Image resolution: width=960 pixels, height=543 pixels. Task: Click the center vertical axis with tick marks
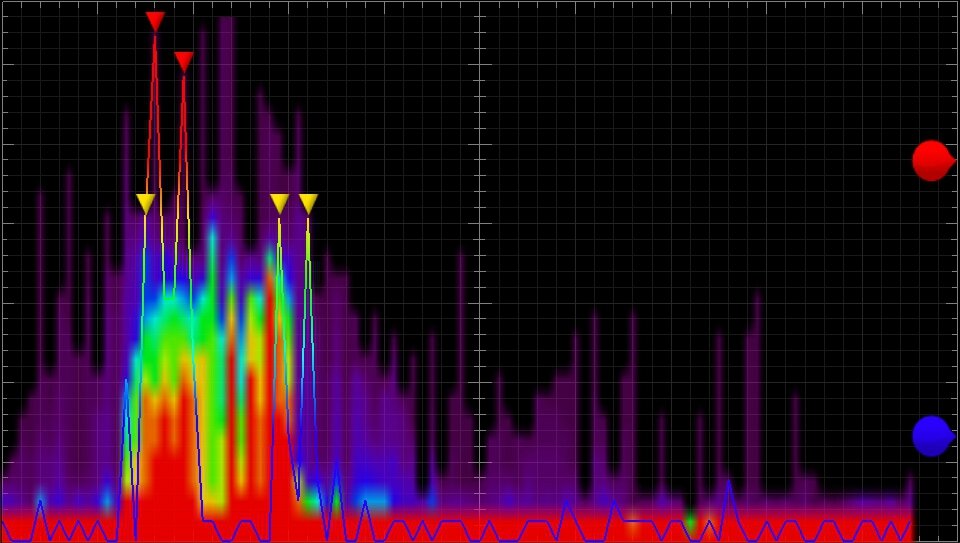coord(479,271)
